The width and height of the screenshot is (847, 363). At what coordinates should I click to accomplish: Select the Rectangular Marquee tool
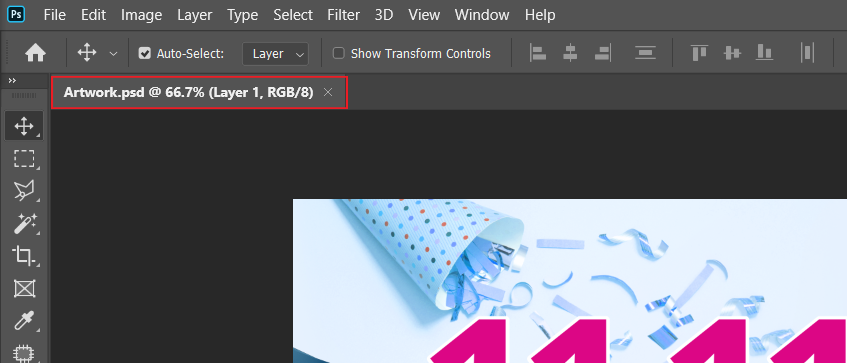[x=24, y=159]
